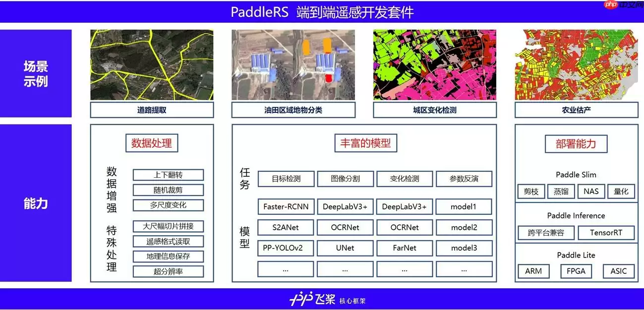This screenshot has width=644, height=310.
Task: Select the ASIC deployment option
Action: pyautogui.click(x=618, y=271)
